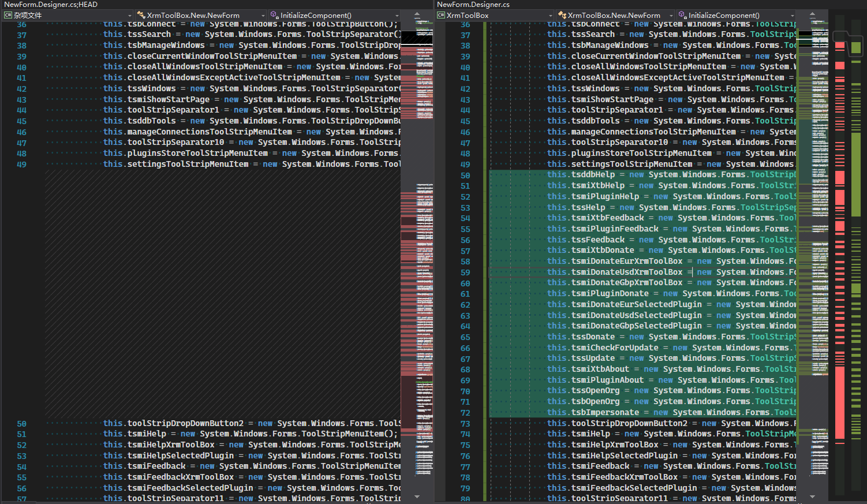Click tsmiDonateUsdXrmToolBox in the right pane

click(627, 272)
